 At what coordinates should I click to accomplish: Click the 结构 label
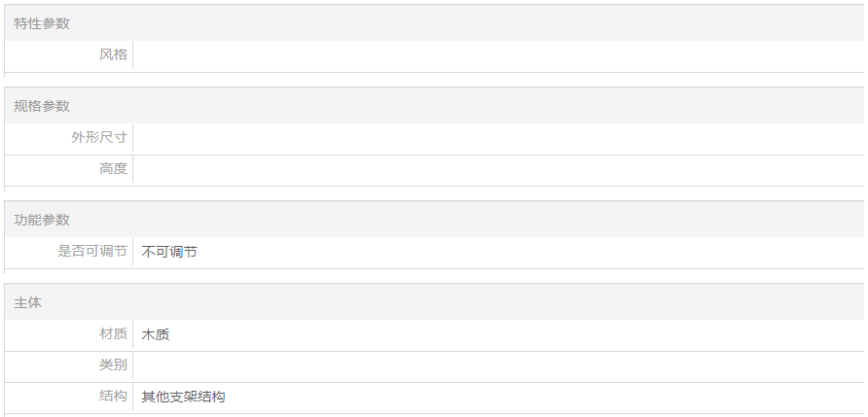point(113,396)
